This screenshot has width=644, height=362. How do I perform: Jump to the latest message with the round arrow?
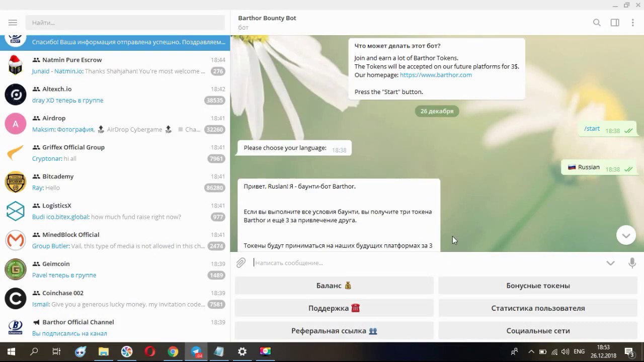point(626,235)
